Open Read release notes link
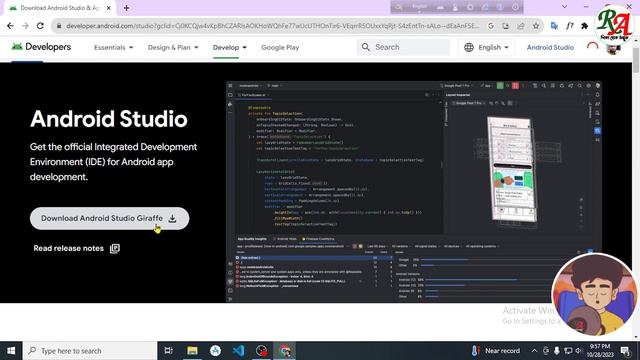The image size is (640, 360). pos(76,248)
